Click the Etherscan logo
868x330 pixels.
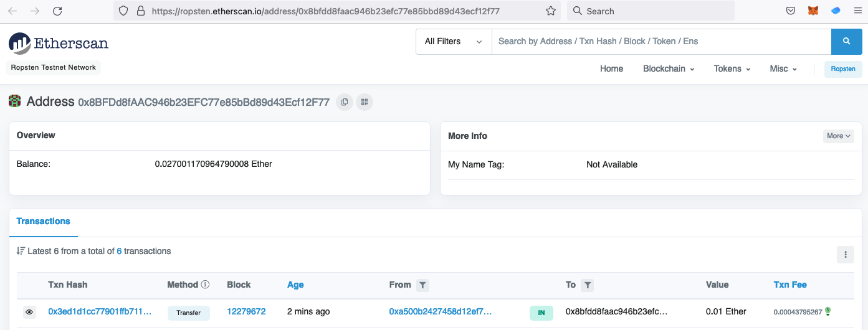[59, 44]
